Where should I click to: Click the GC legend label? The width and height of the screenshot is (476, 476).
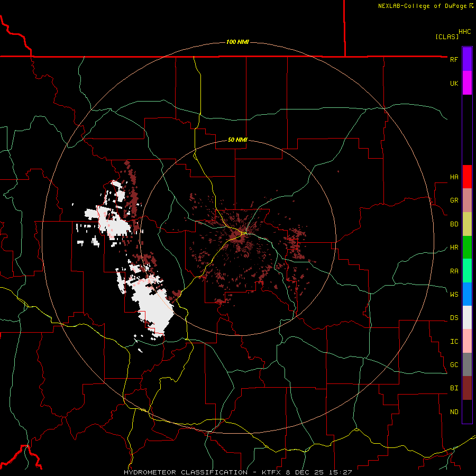click(x=454, y=365)
